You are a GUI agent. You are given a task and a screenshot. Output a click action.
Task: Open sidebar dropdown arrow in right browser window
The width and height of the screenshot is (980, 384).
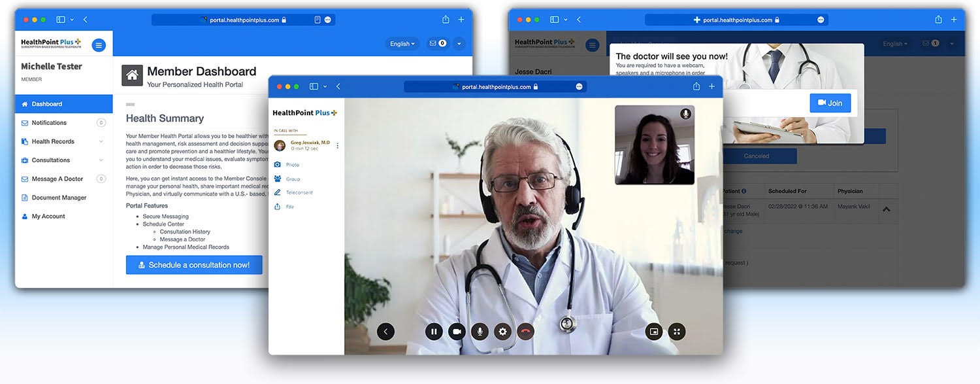click(565, 20)
